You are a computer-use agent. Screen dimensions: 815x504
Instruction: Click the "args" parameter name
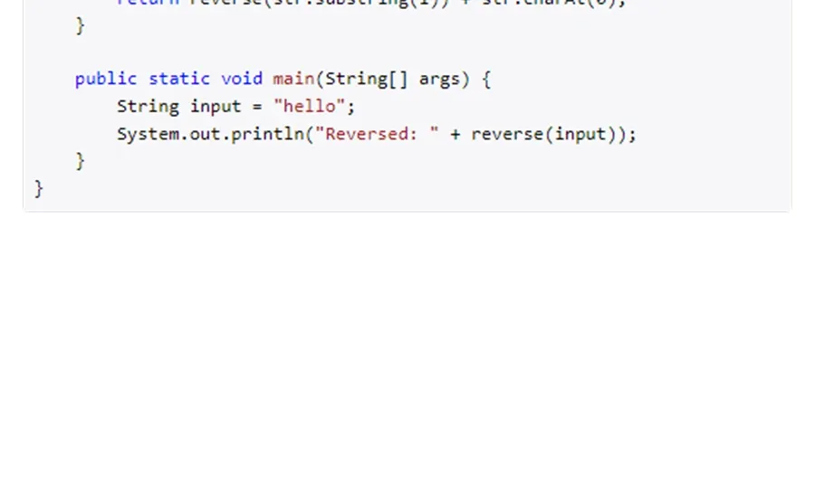439,81
